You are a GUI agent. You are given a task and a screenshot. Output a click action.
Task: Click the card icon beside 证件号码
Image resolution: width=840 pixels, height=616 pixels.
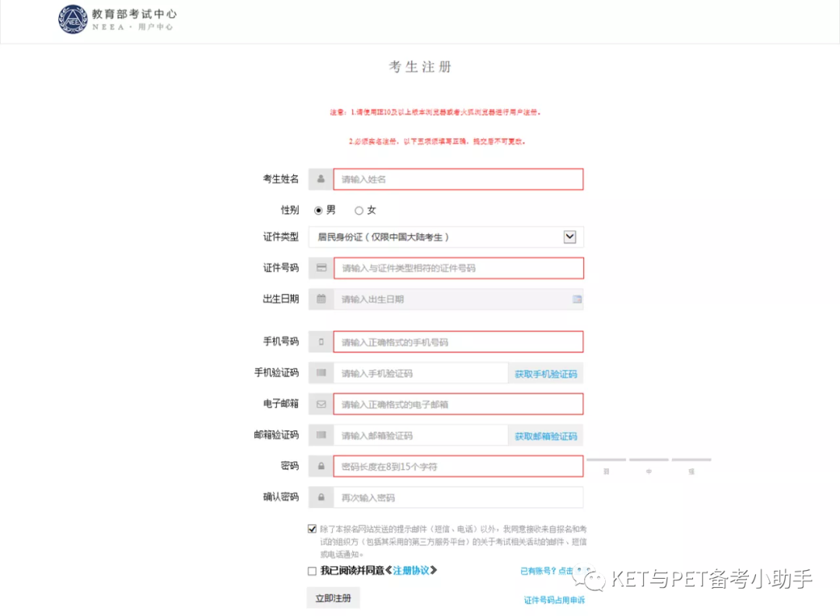click(321, 268)
